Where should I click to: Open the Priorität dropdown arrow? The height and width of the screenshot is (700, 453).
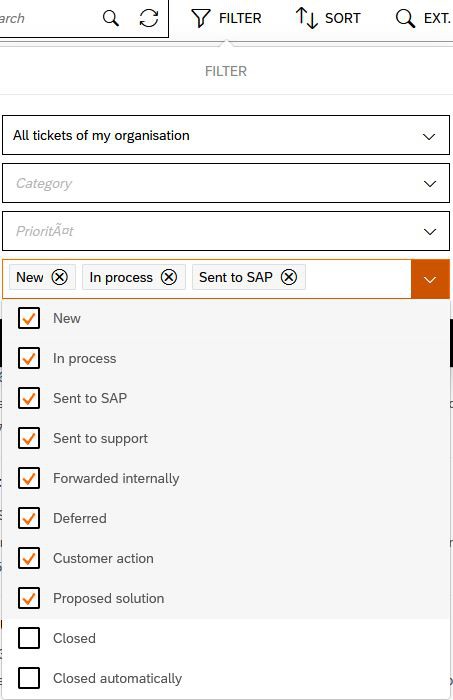pos(430,231)
